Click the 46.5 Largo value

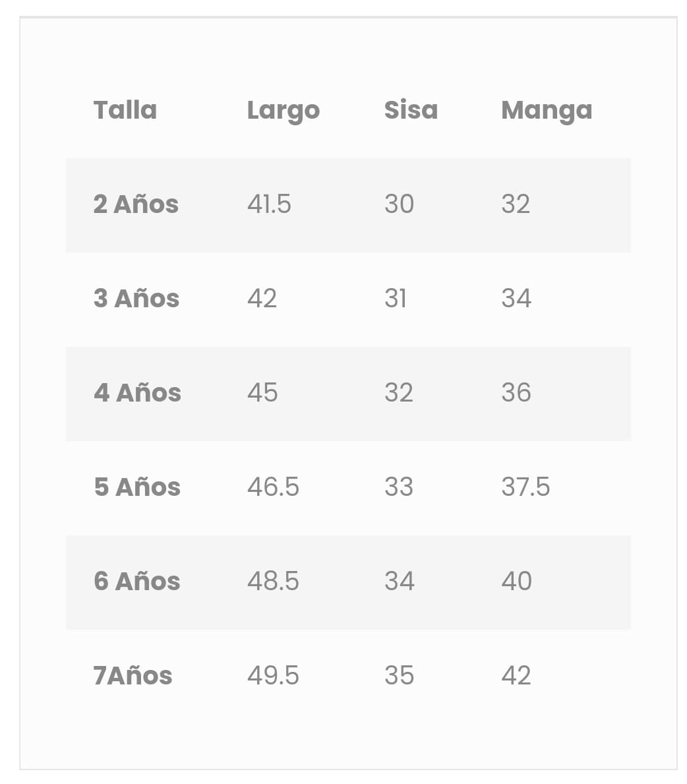[x=273, y=487]
